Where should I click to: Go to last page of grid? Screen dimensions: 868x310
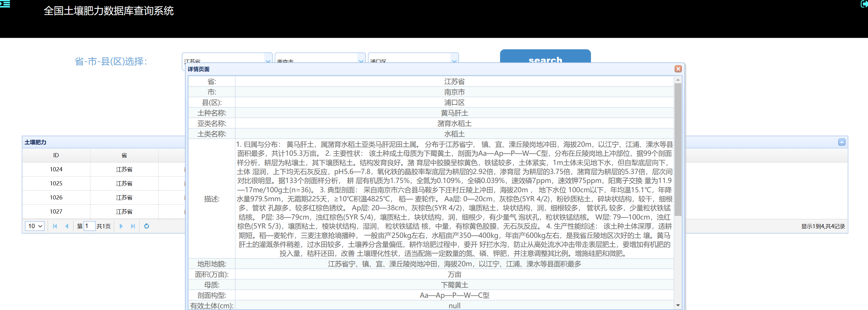pos(133,226)
